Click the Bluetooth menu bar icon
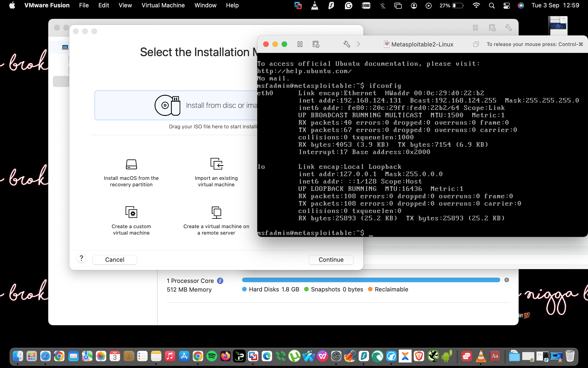 [x=383, y=5]
